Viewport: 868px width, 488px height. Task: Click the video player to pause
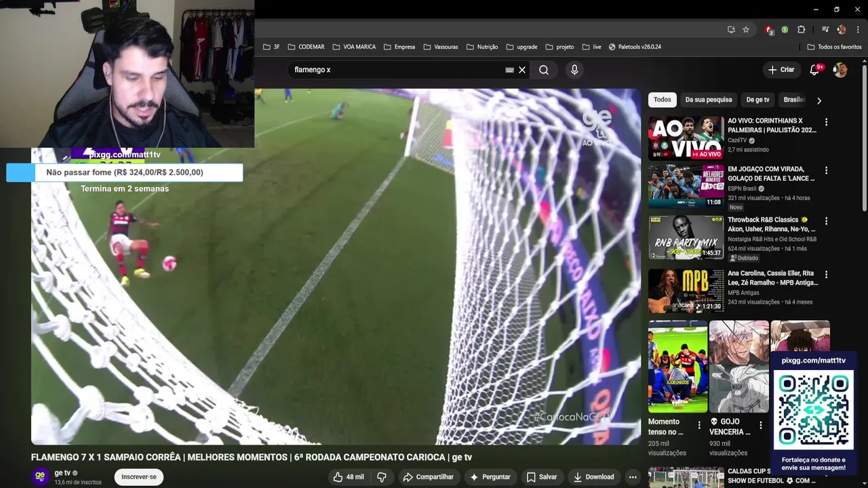[x=336, y=266]
